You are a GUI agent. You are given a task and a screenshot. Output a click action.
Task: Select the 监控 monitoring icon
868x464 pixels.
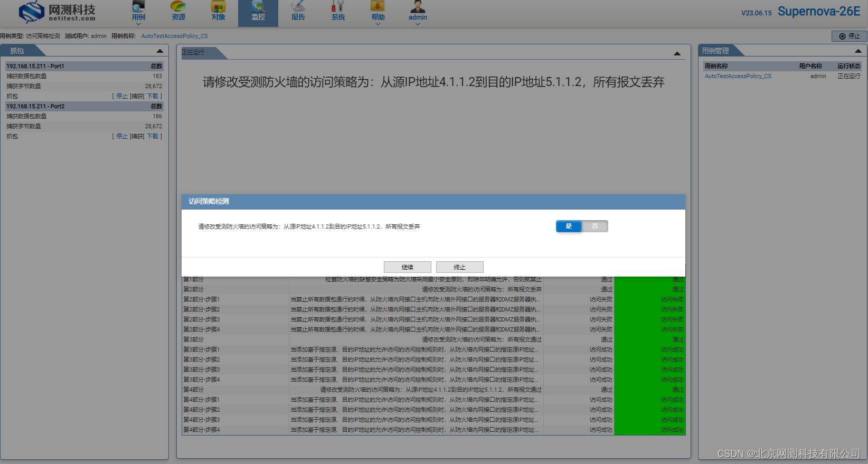[258, 7]
